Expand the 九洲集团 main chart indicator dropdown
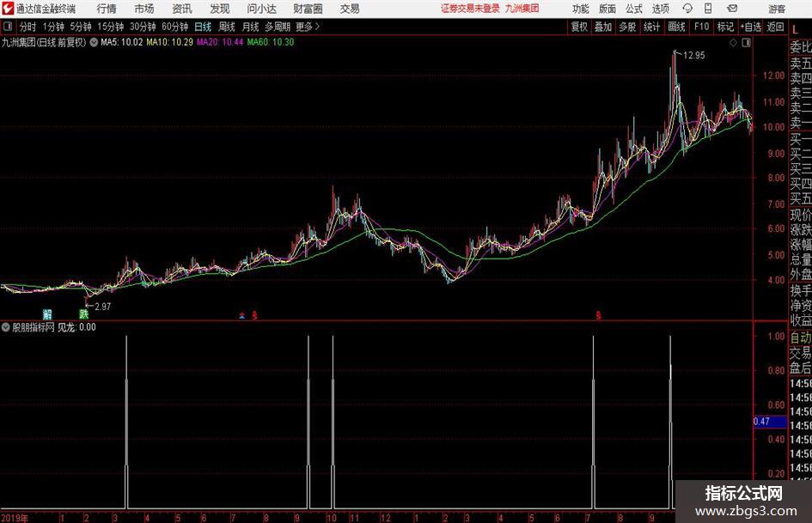Screen dimensions: 812x523 pyautogui.click(x=94, y=42)
